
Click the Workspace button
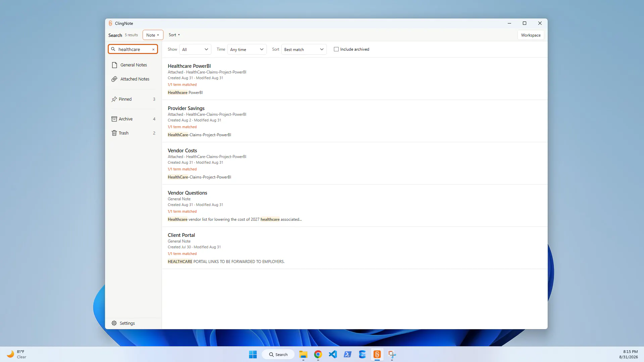[531, 35]
